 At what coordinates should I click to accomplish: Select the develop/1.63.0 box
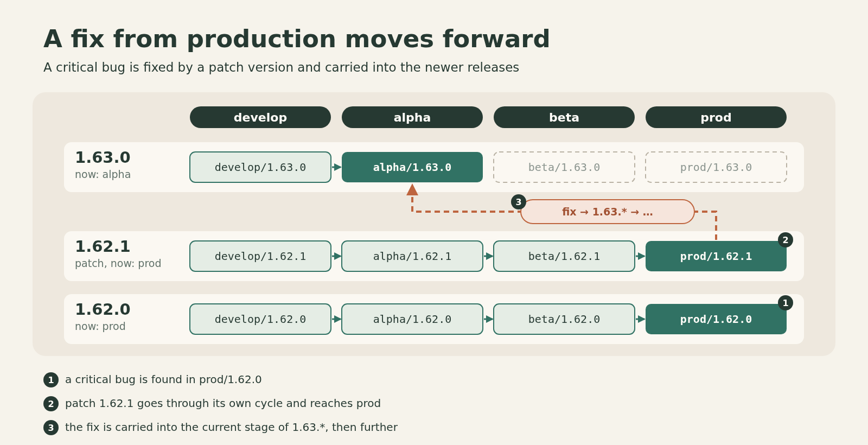260,167
